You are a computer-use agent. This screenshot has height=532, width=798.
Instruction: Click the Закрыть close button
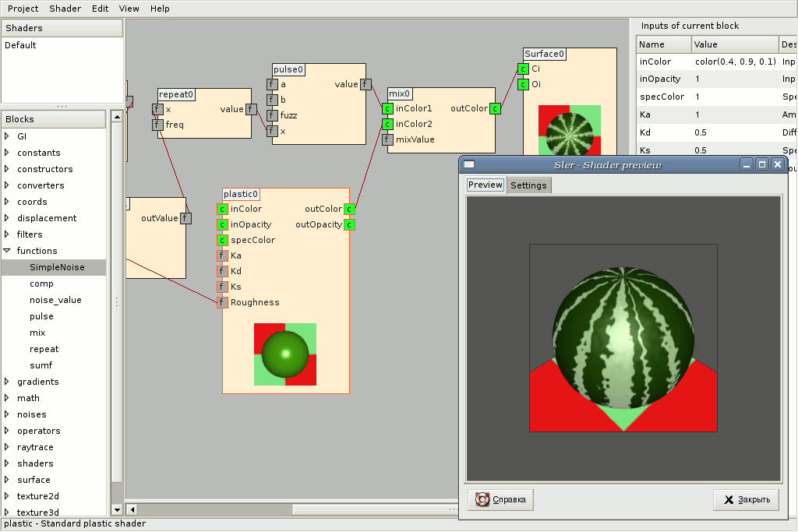coord(747,499)
